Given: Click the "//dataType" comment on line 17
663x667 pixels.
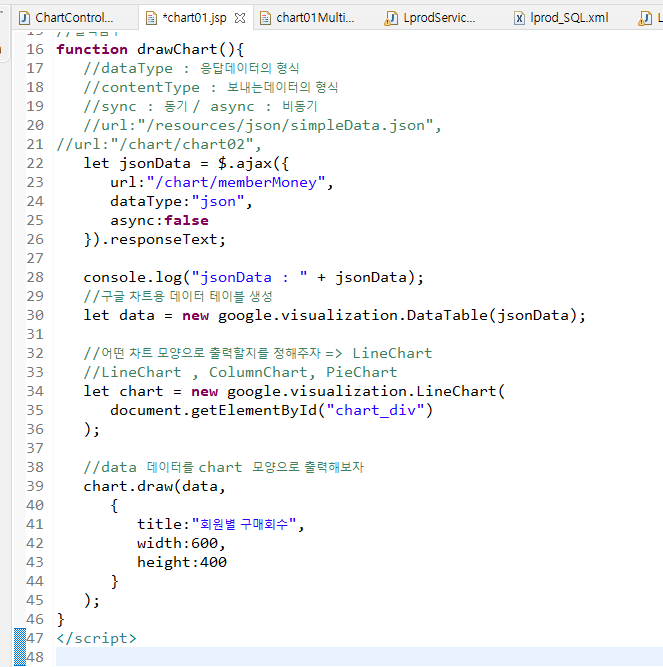Looking at the screenshot, I should click(x=128, y=68).
